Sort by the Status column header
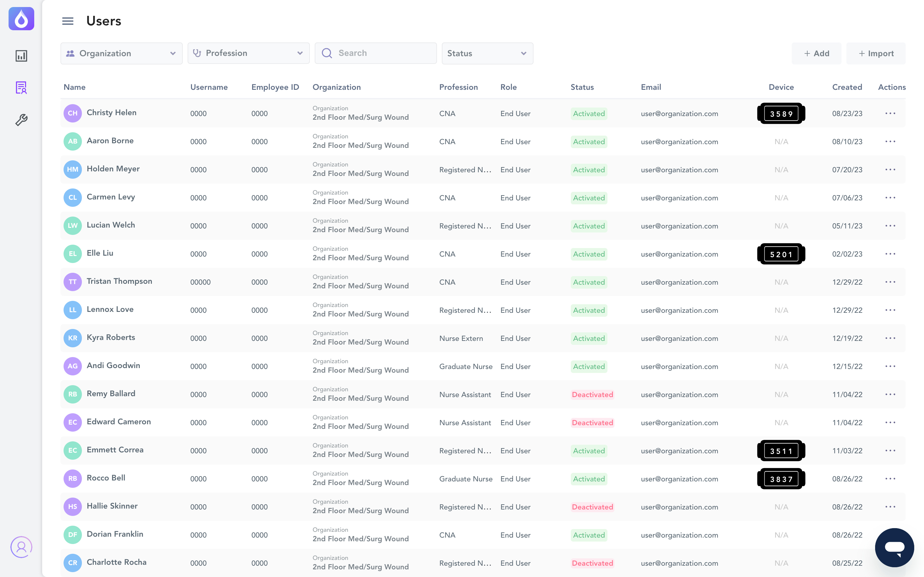 (582, 87)
